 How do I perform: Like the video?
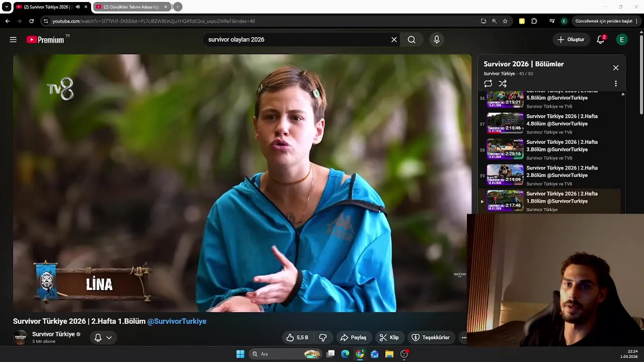[x=297, y=337]
